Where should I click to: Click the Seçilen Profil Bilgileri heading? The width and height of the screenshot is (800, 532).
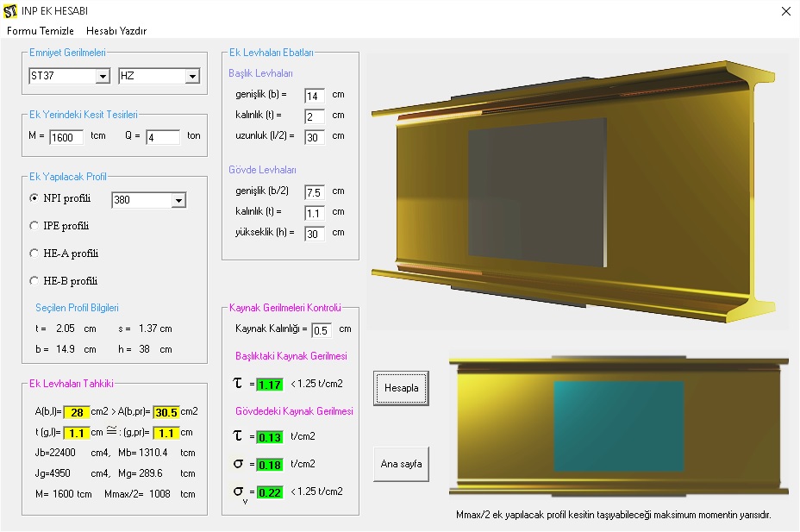point(77,308)
